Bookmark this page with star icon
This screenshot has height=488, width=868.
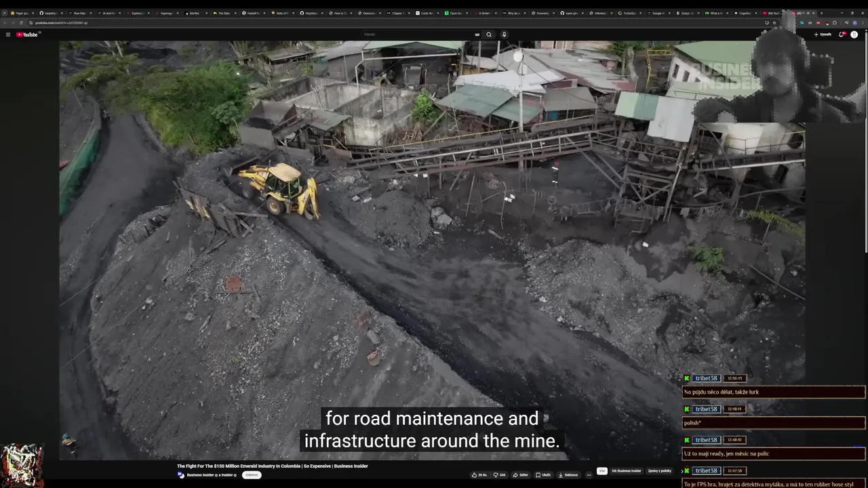[x=774, y=22]
